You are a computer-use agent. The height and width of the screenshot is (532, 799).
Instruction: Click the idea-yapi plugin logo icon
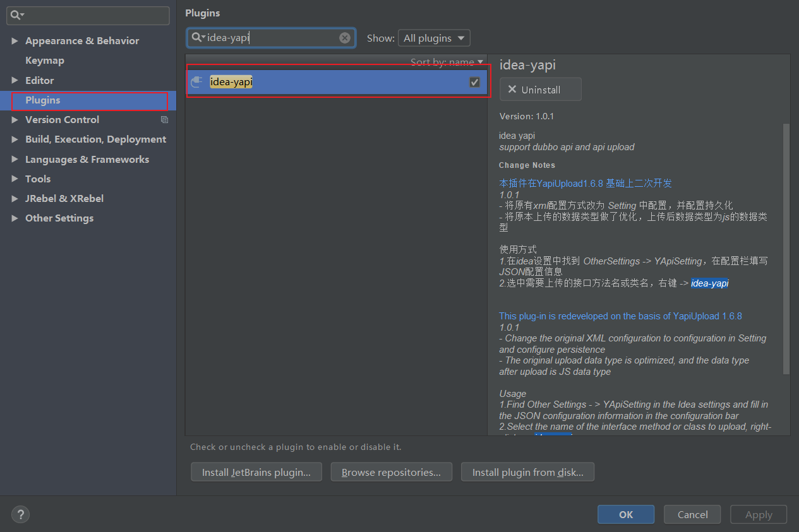(x=196, y=81)
